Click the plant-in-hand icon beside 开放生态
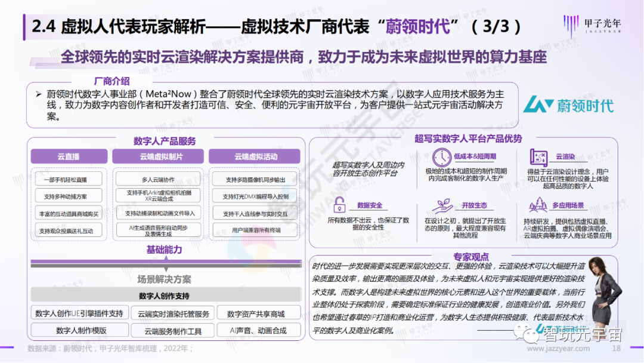The height and width of the screenshot is (363, 644). point(442,205)
